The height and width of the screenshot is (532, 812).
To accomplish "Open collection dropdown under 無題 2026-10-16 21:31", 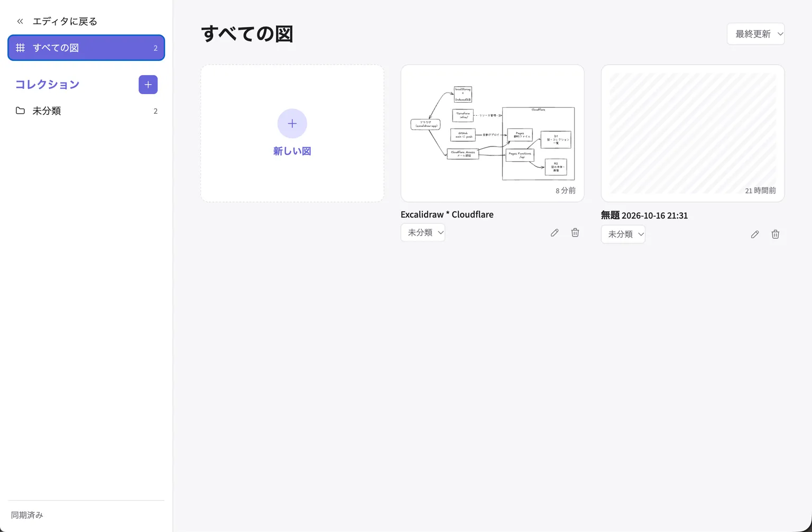I will tap(623, 234).
